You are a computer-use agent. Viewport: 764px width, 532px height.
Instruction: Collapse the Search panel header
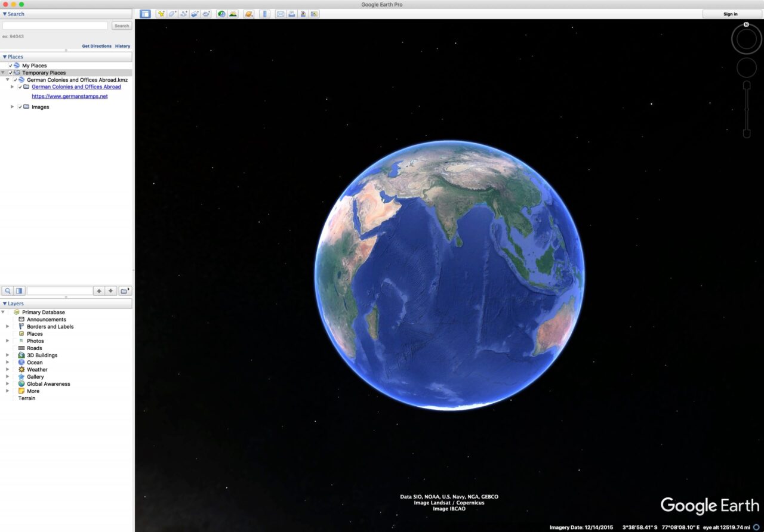(5, 14)
